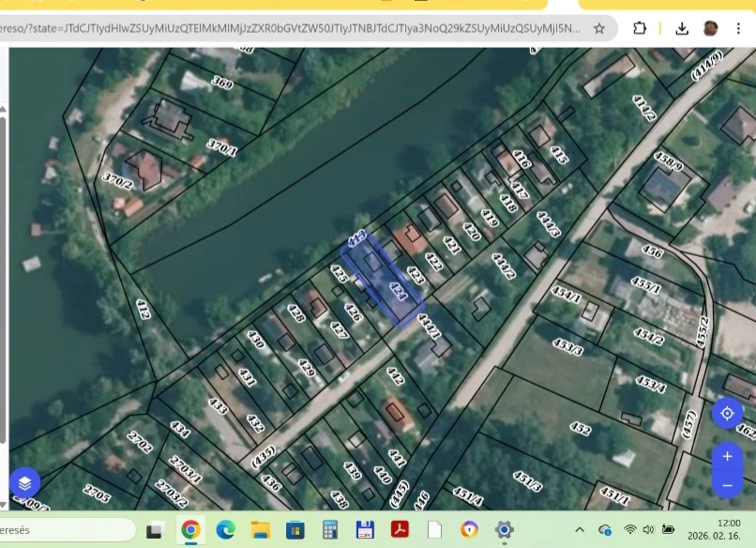756x548 pixels.
Task: Select the highlighted parcel 424
Action: pyautogui.click(x=383, y=280)
